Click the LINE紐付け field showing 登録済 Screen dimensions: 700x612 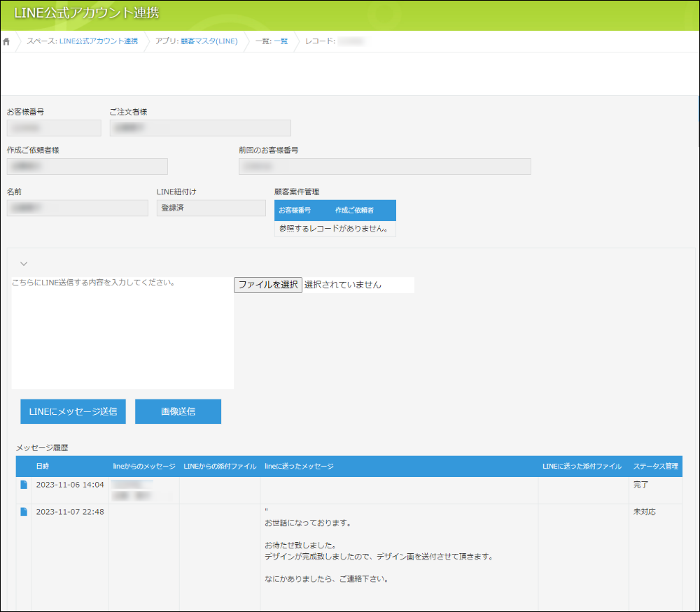(x=211, y=208)
